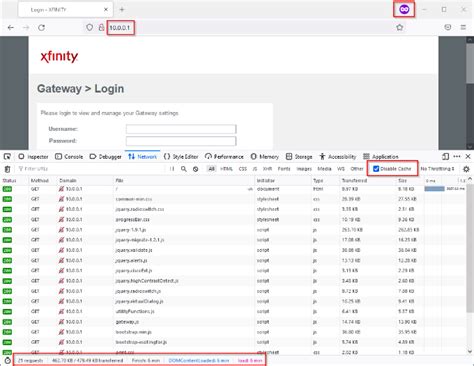
Task: Switch to the Console tab
Action: 69,156
